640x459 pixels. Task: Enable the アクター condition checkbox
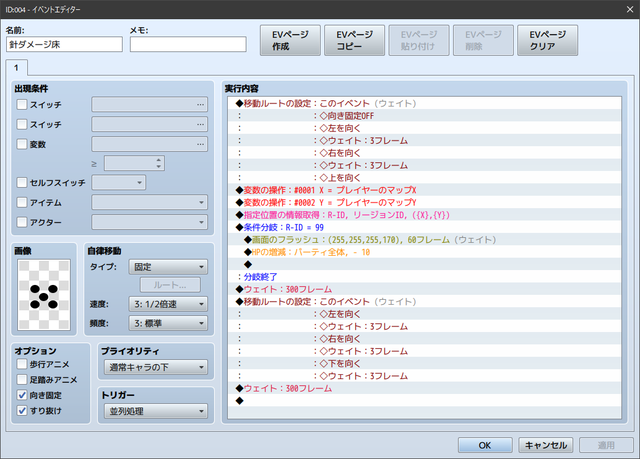[x=22, y=222]
